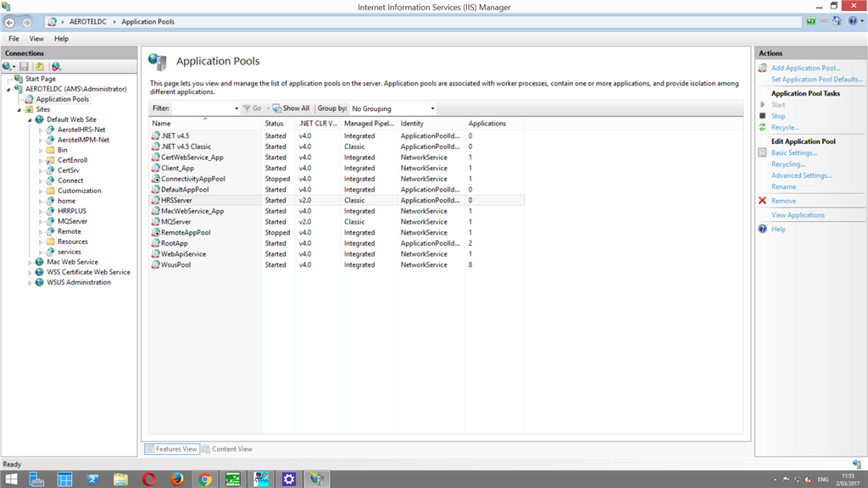The image size is (868, 488).
Task: Click the AEROTELDC breadcrumb in address bar
Action: coord(87,22)
